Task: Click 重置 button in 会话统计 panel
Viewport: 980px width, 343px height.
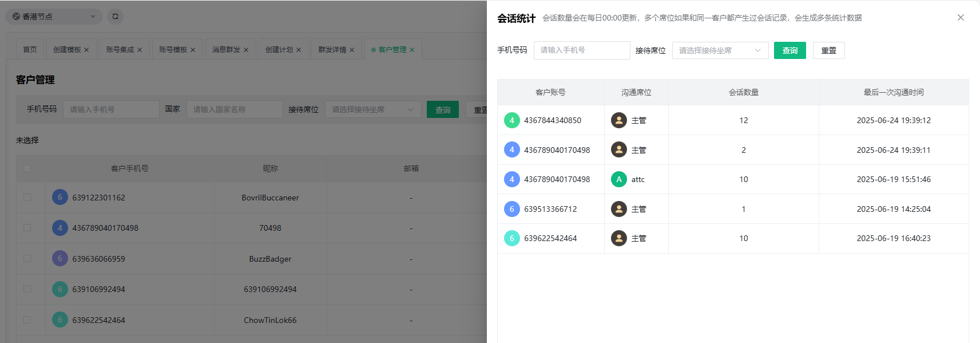Action: (829, 50)
